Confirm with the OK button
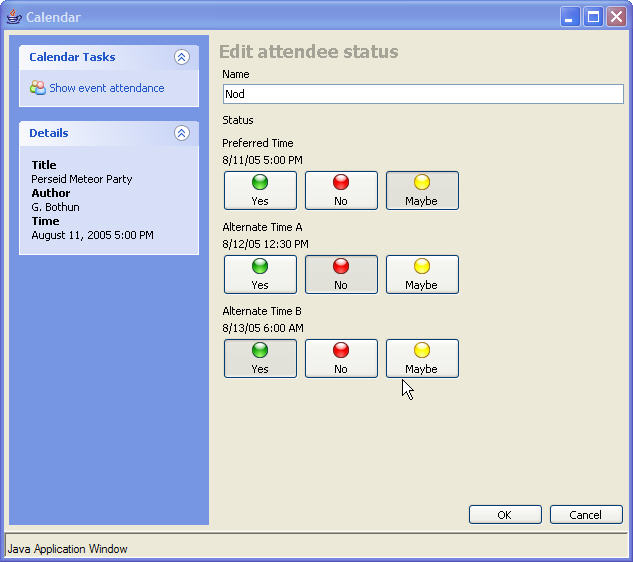The image size is (633, 562). coord(505,515)
